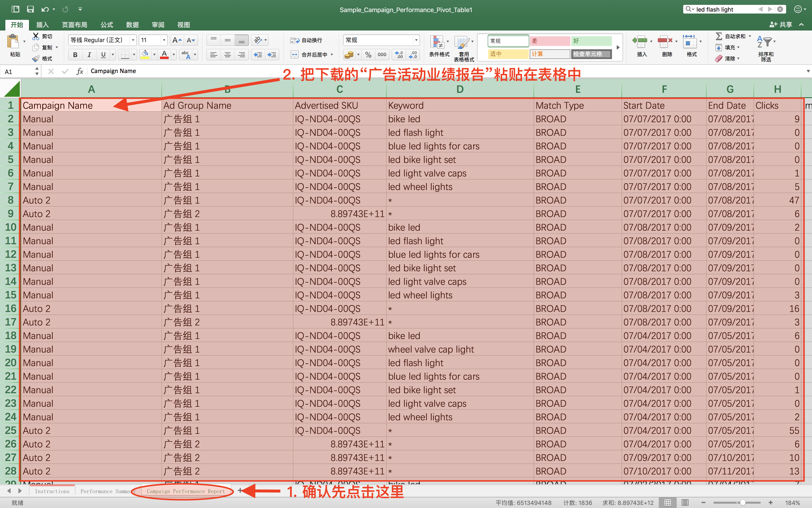Open Fill (填充) dropdown

[x=739, y=47]
